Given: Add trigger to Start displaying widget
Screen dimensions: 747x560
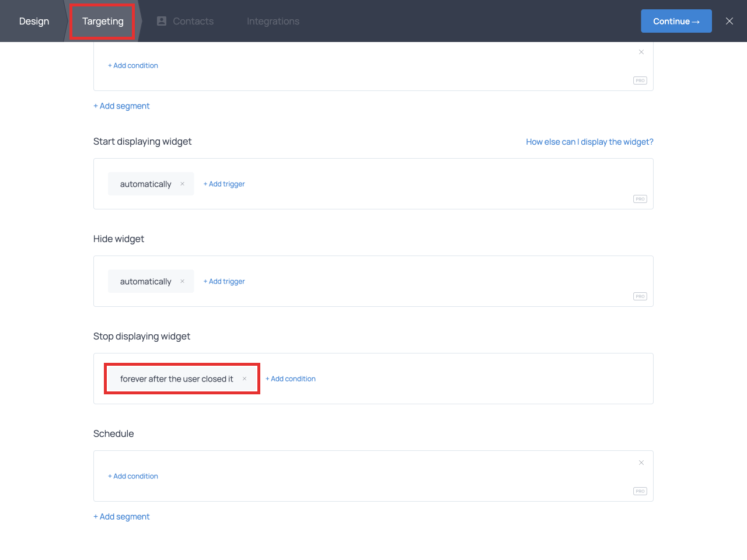Looking at the screenshot, I should click(x=224, y=184).
